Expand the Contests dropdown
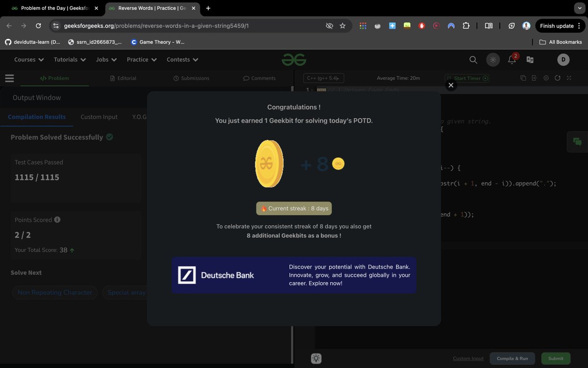This screenshot has width=588, height=368. click(182, 60)
